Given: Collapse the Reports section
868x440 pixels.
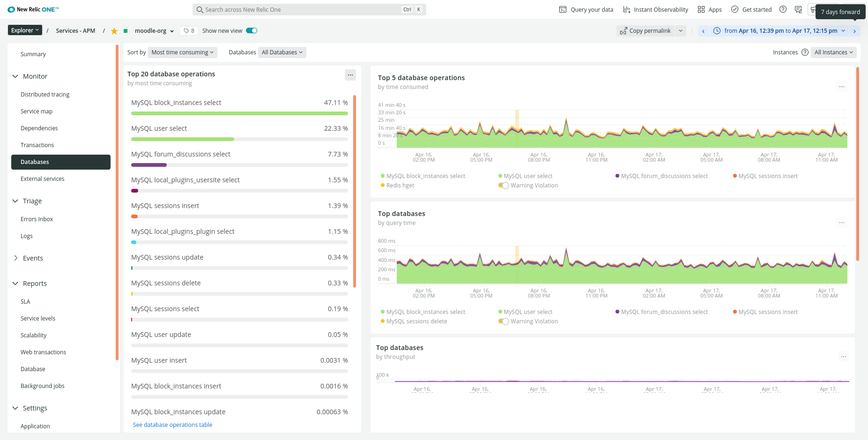Looking at the screenshot, I should [x=30, y=283].
